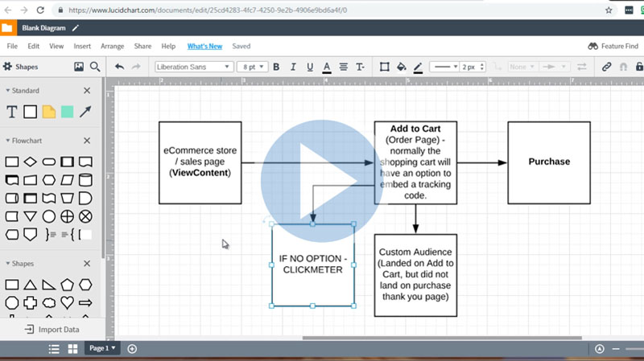
Task: Select the arrow line tool in Standard
Action: pyautogui.click(x=85, y=112)
